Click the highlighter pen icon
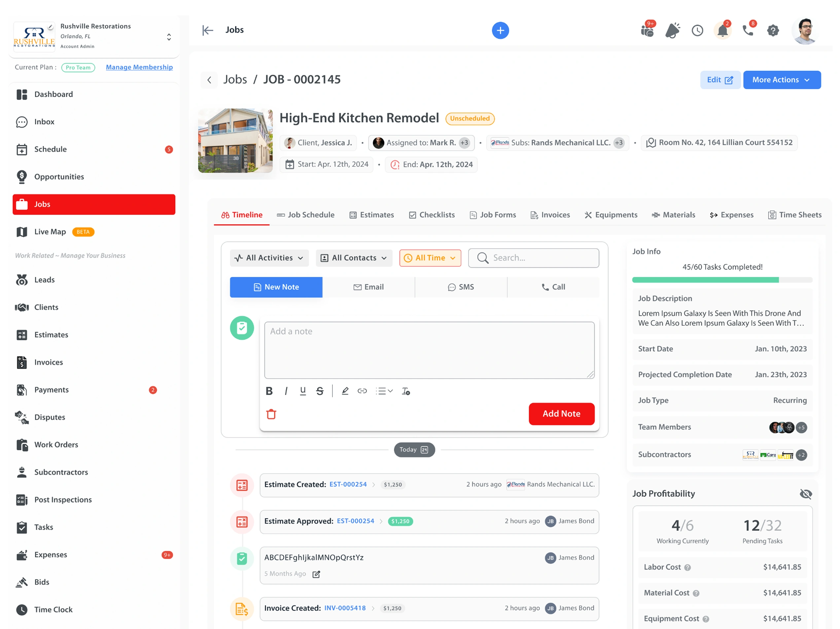Screen dimensions: 840x629 tap(345, 391)
